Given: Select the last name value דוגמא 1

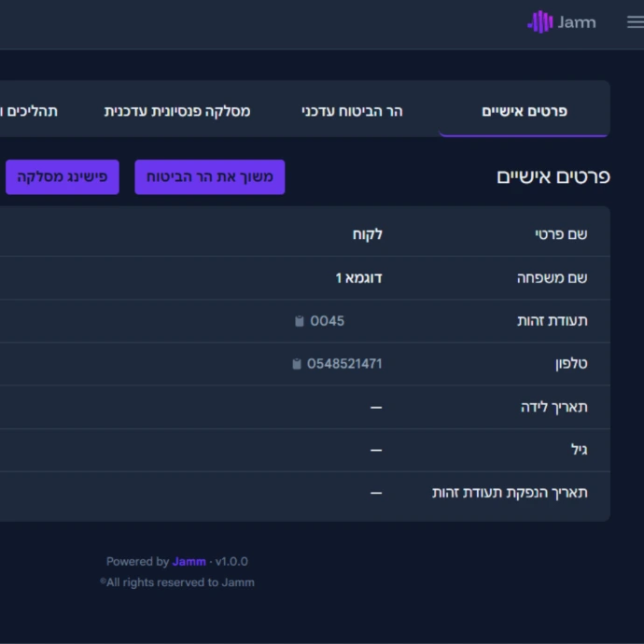Looking at the screenshot, I should [358, 278].
